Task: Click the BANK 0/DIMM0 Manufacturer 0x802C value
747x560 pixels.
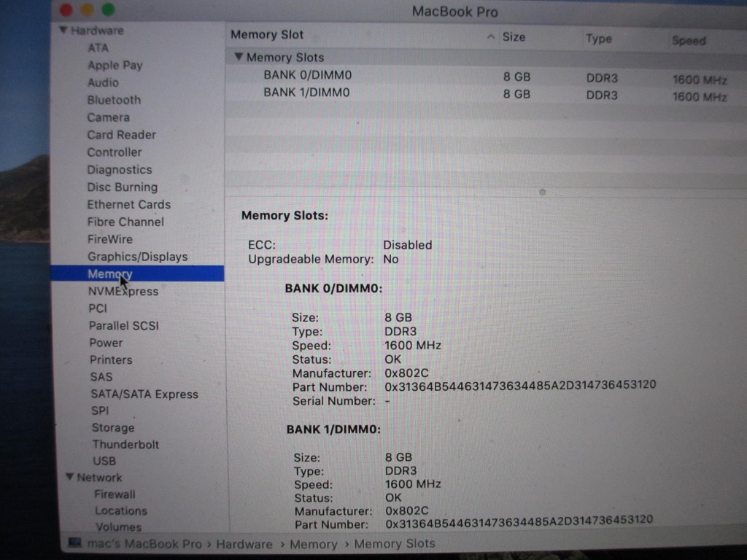Action: tap(406, 373)
